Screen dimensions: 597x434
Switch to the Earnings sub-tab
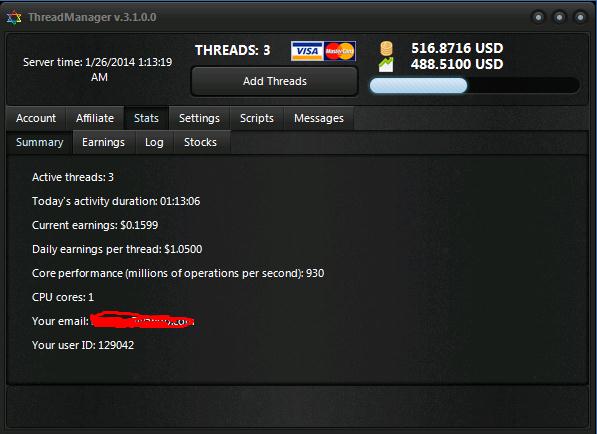tap(104, 142)
